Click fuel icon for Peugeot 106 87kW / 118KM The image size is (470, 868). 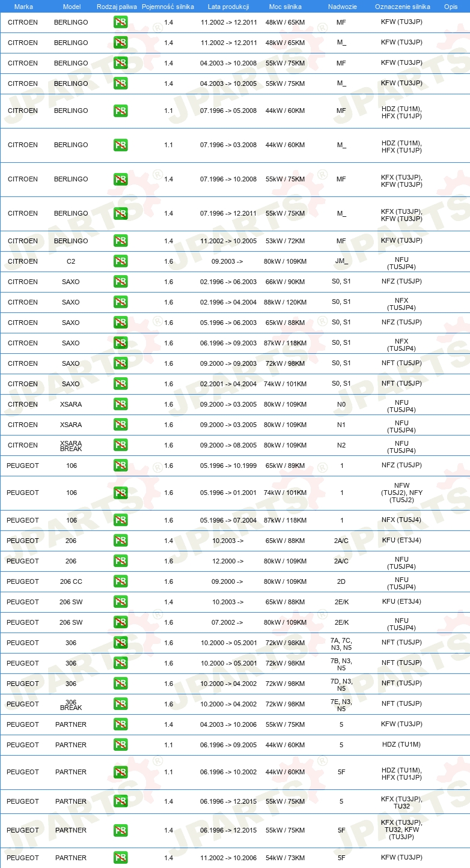(121, 520)
